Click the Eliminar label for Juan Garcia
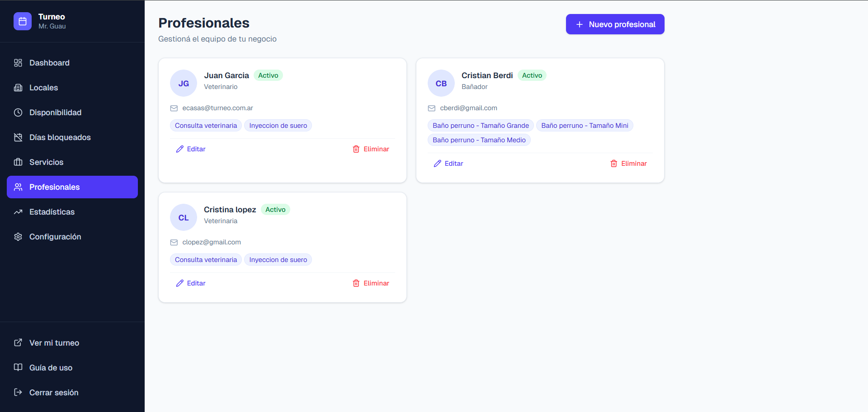 click(x=376, y=149)
